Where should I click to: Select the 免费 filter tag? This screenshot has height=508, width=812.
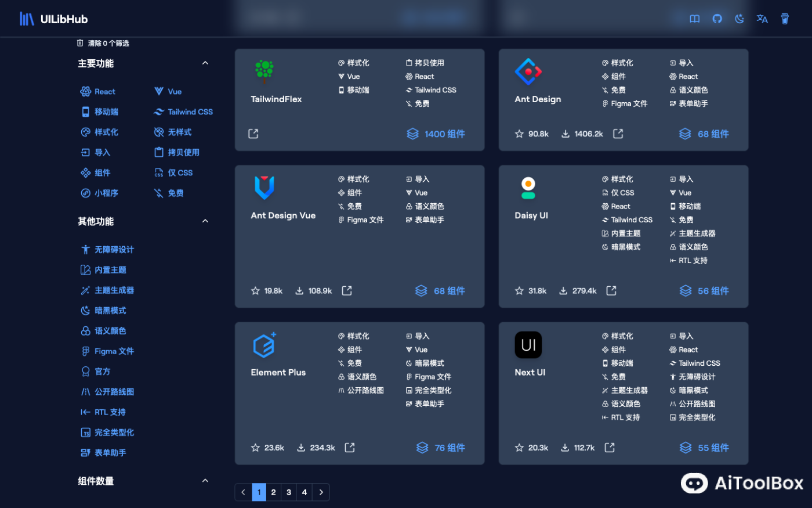(x=169, y=192)
